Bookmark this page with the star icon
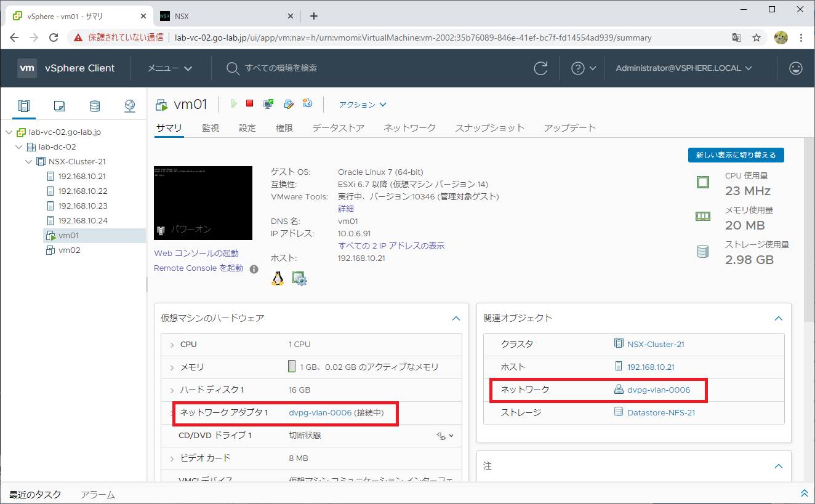This screenshot has height=504, width=815. pos(757,38)
